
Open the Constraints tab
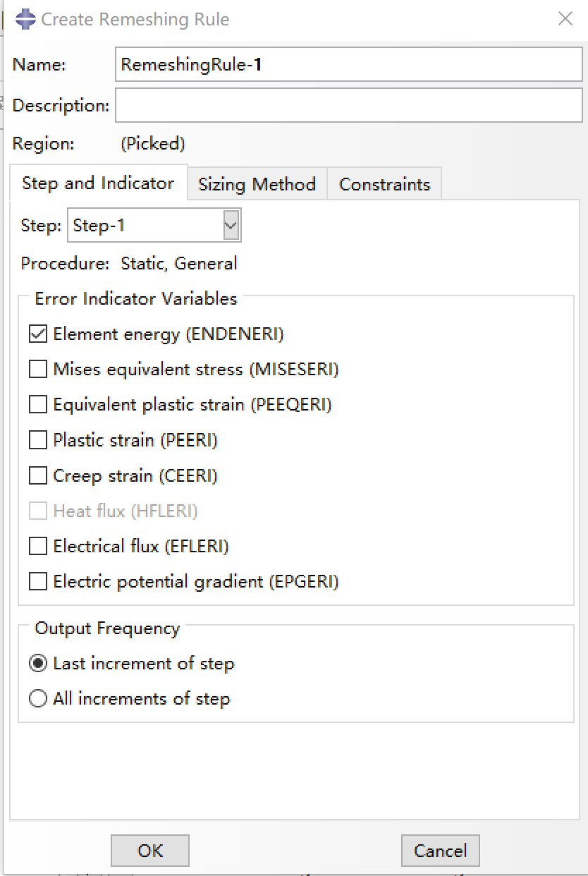pyautogui.click(x=384, y=185)
